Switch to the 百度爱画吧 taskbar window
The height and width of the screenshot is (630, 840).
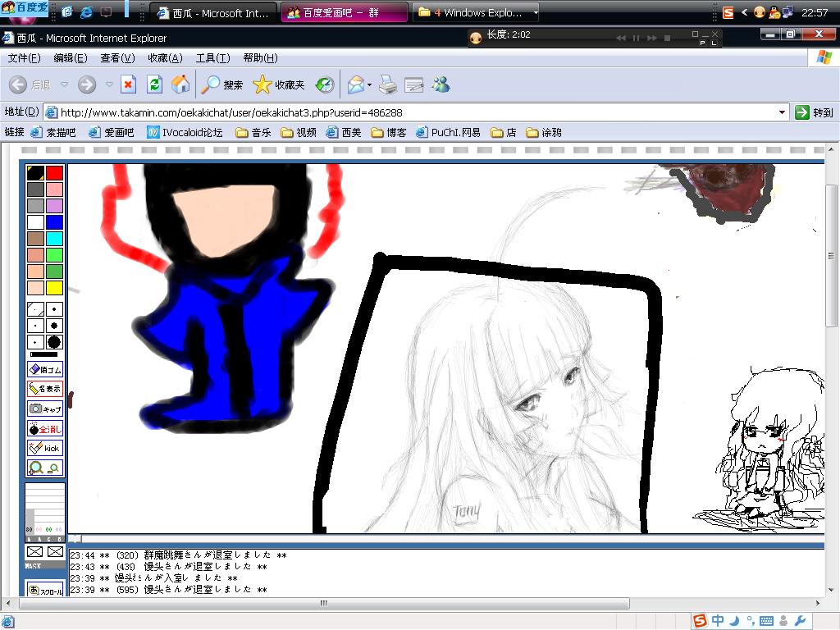click(x=344, y=13)
